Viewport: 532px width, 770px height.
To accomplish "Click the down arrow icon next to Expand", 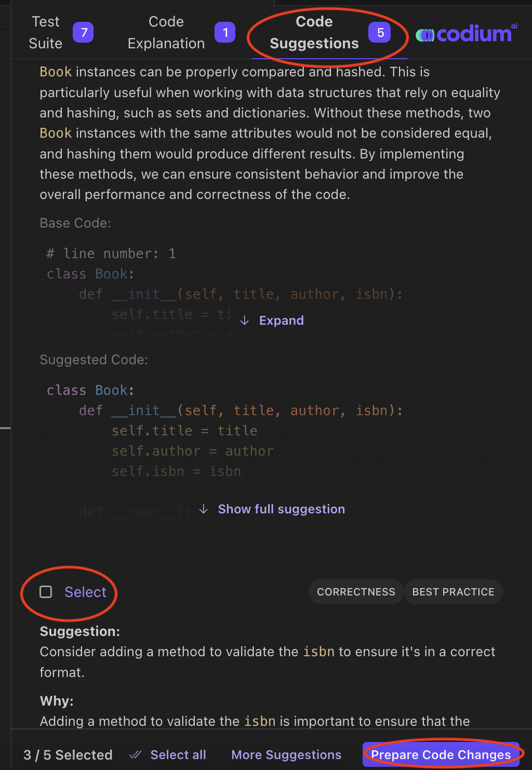I will coord(245,321).
